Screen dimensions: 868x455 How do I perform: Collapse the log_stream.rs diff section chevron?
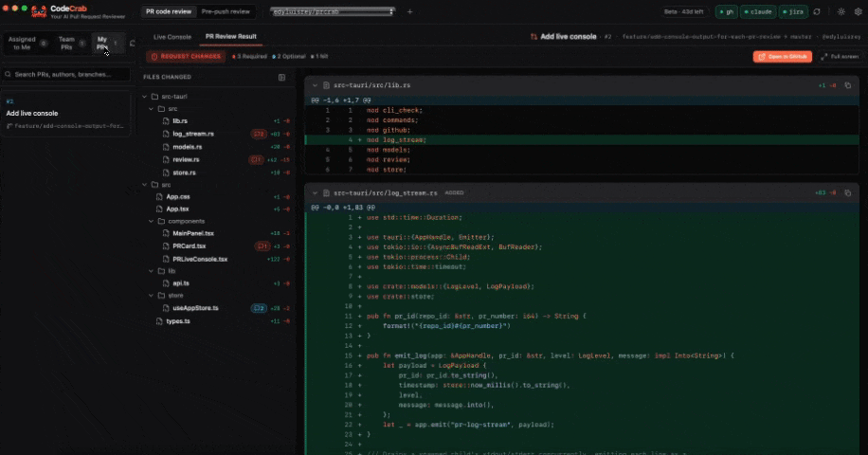pyautogui.click(x=315, y=192)
